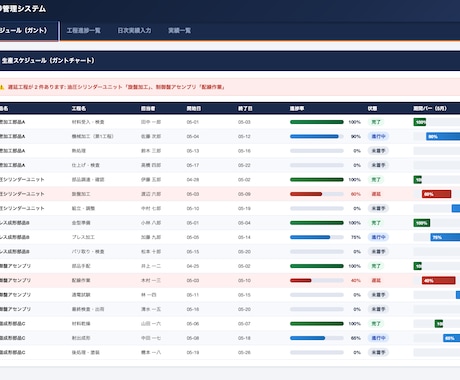Click assignee 佐藤 次郎
Image resolution: width=460 pixels, height=380 pixels.
pos(151,136)
